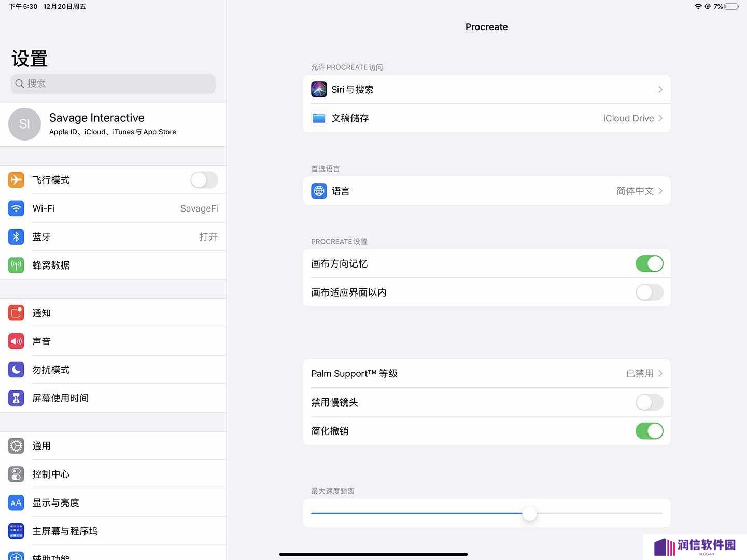Open the Savage Interactive Apple ID account

(113, 124)
